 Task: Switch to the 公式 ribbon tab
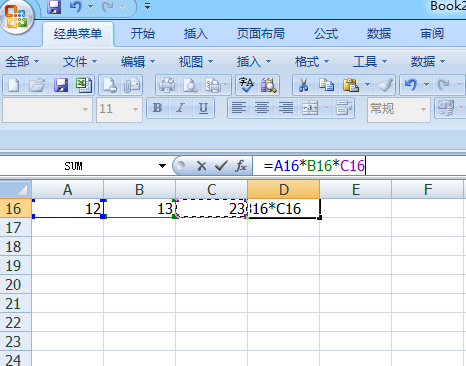pyautogui.click(x=326, y=34)
